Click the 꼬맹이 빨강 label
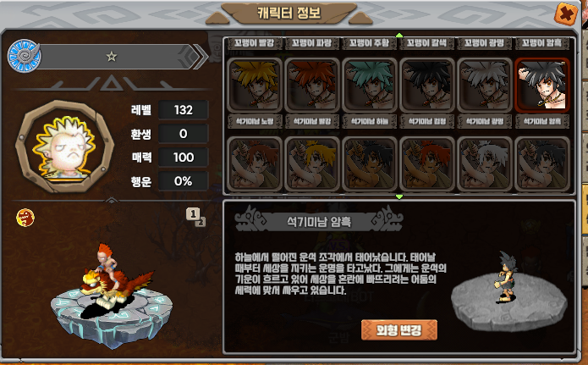The image size is (588, 365). click(255, 43)
